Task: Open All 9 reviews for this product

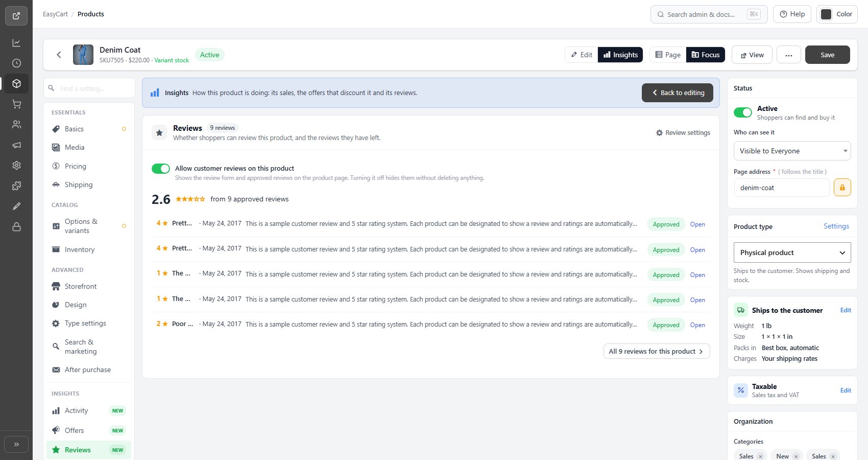Action: point(657,351)
